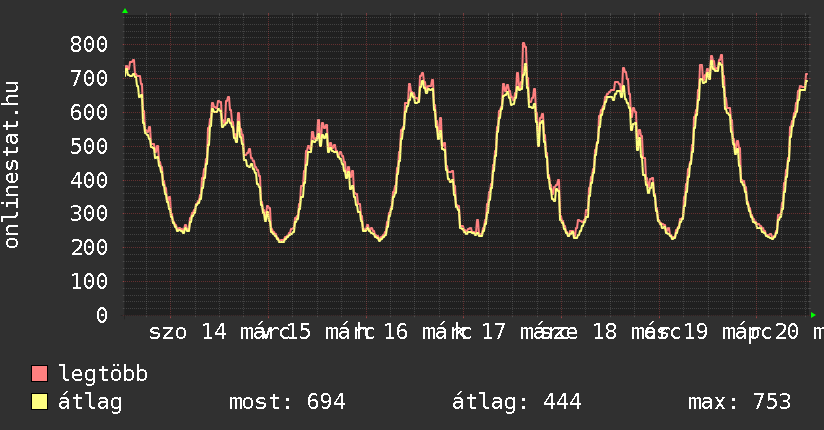Click the 500 y-axis label

pos(89,146)
